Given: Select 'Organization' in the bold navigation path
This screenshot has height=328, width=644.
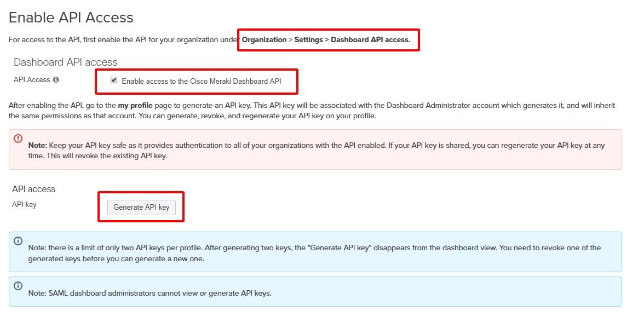Looking at the screenshot, I should click(264, 40).
